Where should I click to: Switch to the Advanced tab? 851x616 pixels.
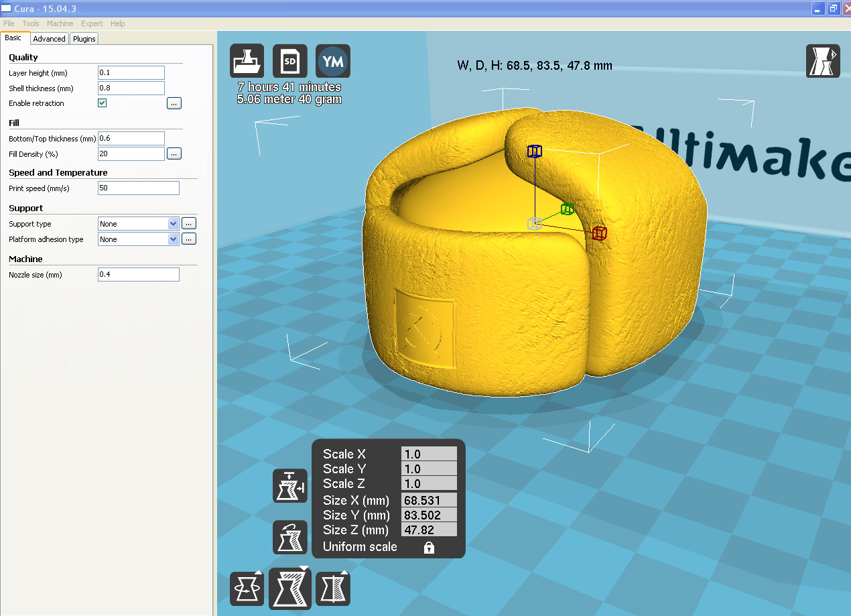pos(49,39)
